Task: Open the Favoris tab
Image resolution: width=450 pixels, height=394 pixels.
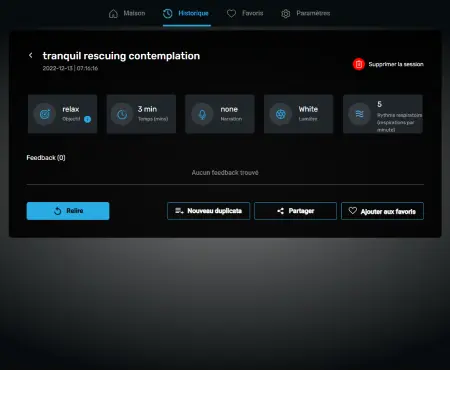Action: point(245,13)
